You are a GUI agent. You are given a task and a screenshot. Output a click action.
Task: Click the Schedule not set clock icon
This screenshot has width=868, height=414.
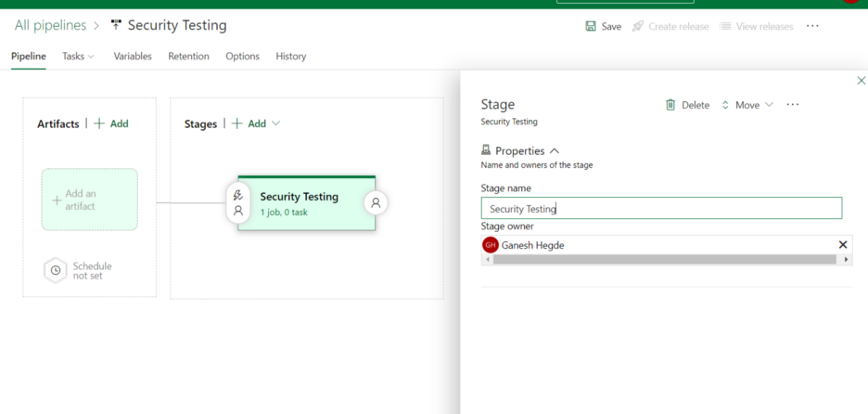coord(56,270)
